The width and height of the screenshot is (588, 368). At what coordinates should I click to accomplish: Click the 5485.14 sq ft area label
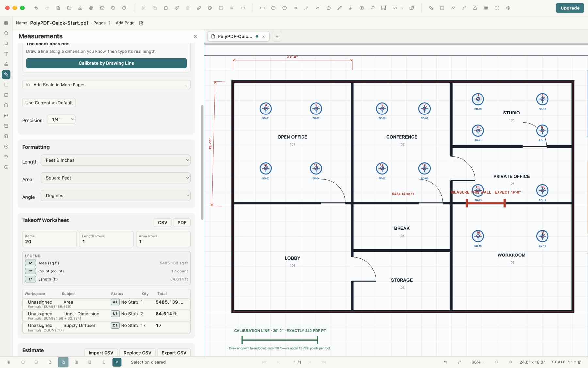(403, 194)
